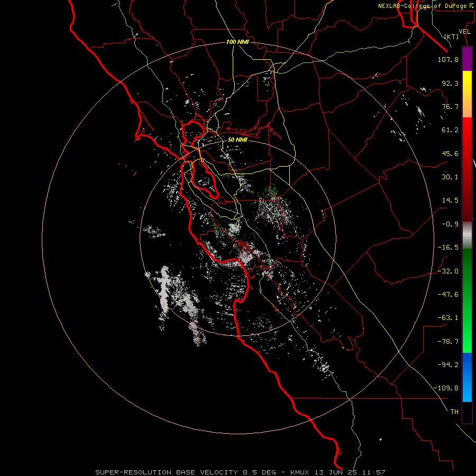Viewport: 476px width, 476px height.
Task: Click the SUPER-RESOLUTION BASE VELOCITY caption text
Action: [167, 472]
